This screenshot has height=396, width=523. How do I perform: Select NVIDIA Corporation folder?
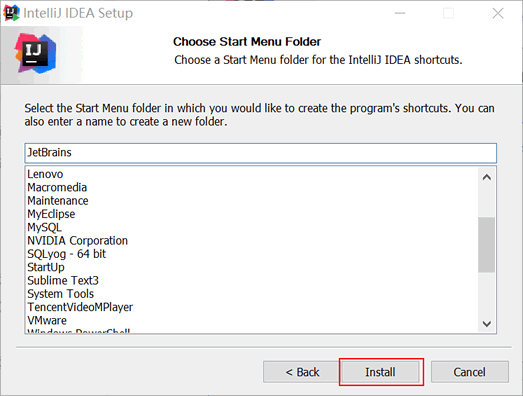point(77,241)
